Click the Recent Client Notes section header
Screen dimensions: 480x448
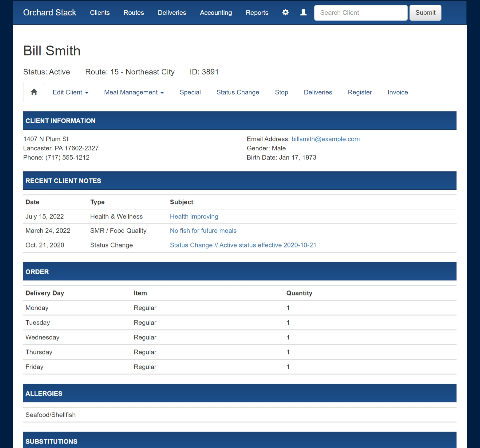click(240, 181)
